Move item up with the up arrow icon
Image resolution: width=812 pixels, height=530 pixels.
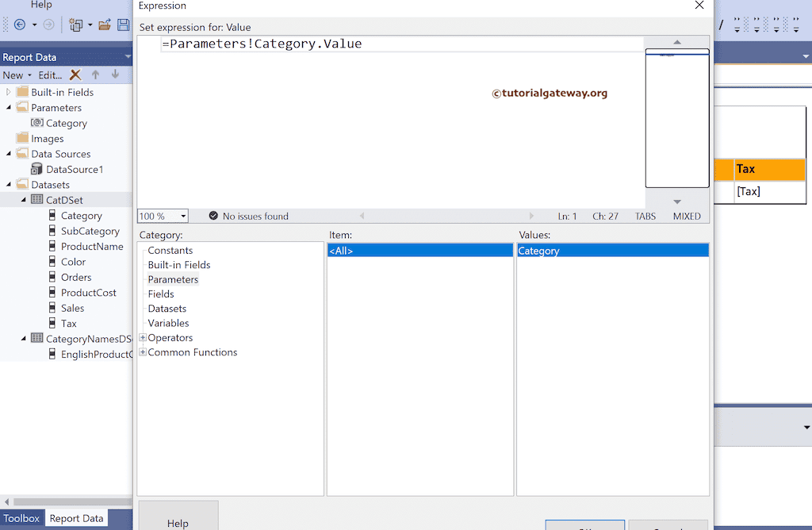(94, 75)
